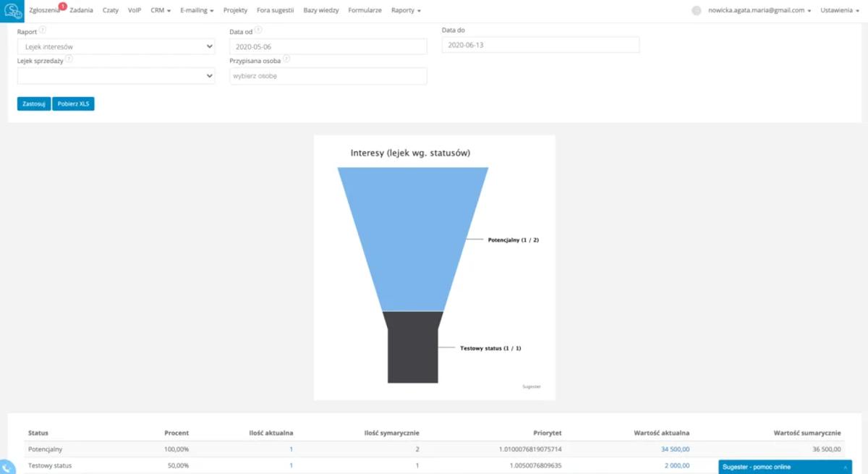
Task: Click the chart title Interesy (lejek wg. statusów)
Action: [x=411, y=153]
